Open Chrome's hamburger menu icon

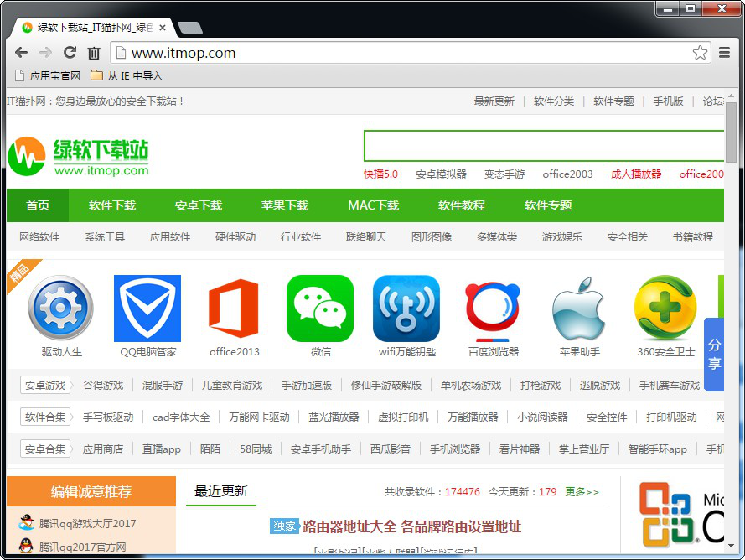[724, 52]
